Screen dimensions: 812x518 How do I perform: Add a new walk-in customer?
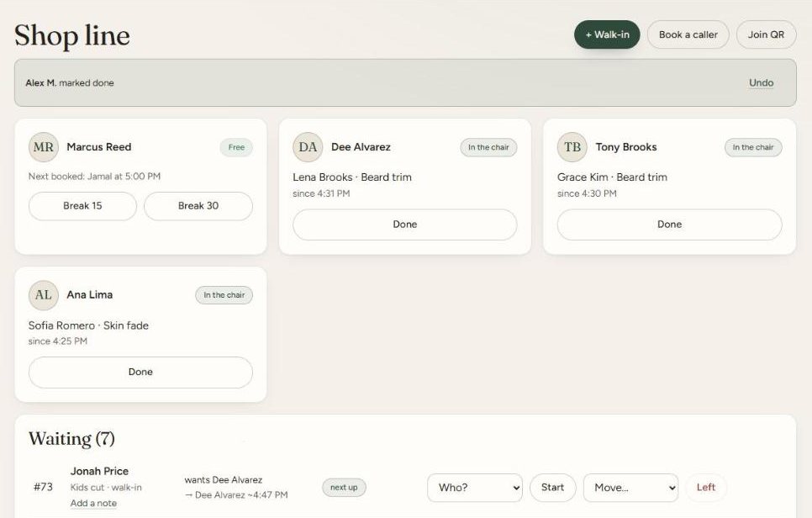click(x=607, y=34)
